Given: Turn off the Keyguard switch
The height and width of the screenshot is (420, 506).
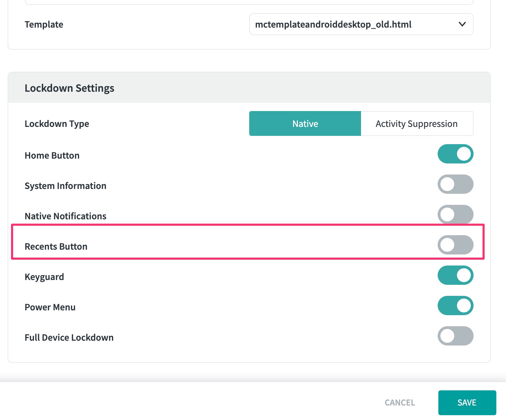Looking at the screenshot, I should point(455,275).
